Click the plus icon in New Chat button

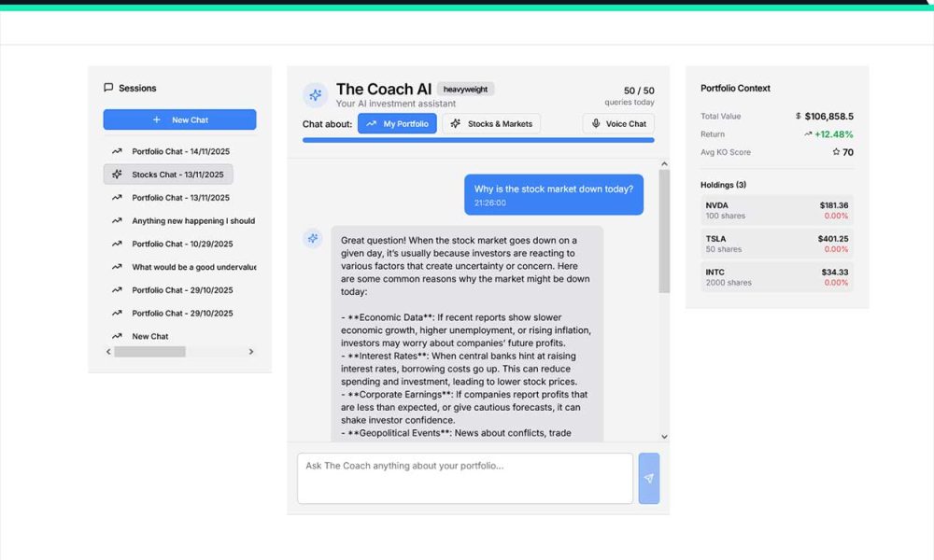[x=156, y=119]
